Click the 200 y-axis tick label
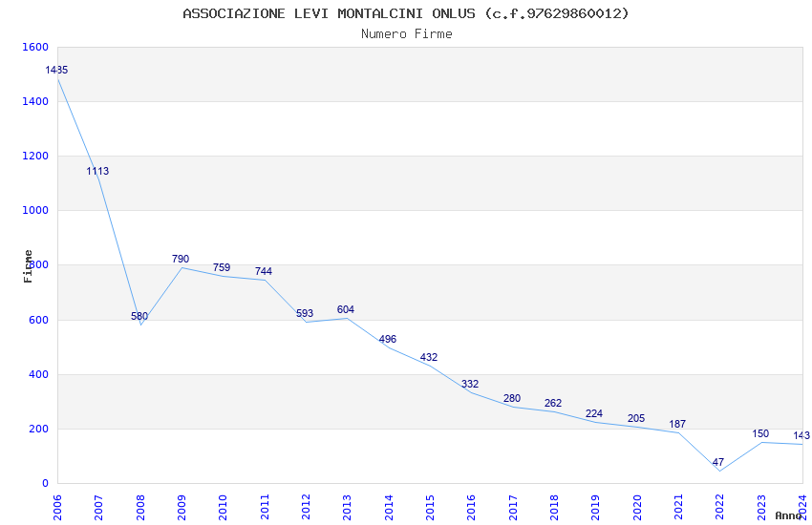812x525 pixels. pos(38,429)
